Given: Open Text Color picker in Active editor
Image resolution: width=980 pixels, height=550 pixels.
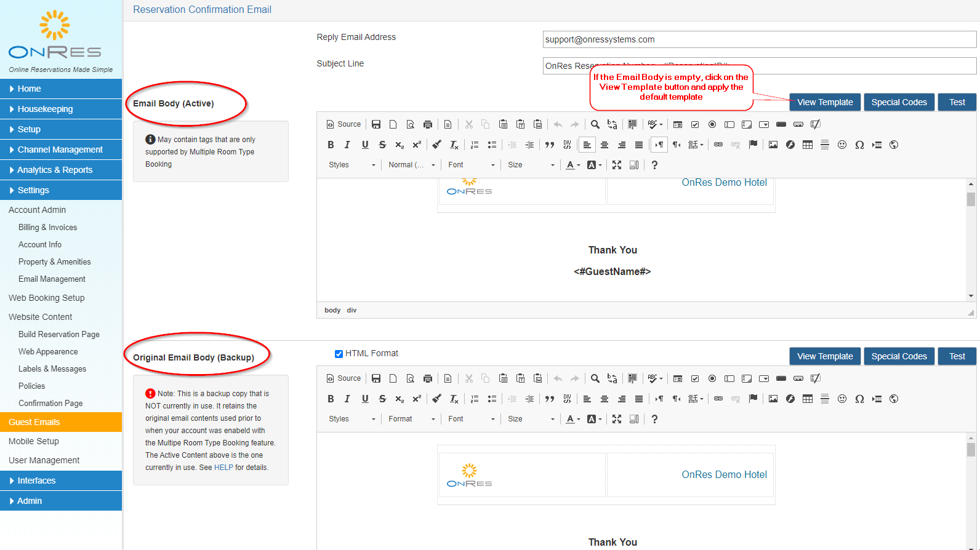Looking at the screenshot, I should (573, 165).
